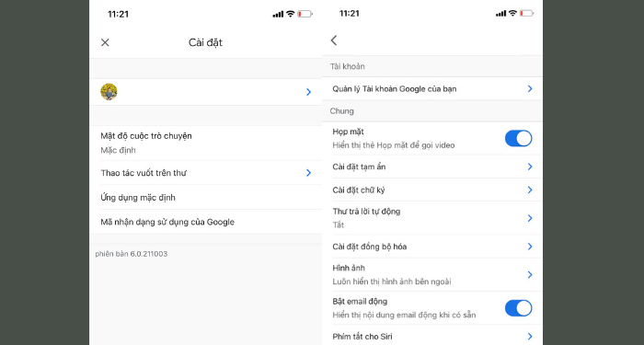Tap chevron beside Cài đặt chữ ký
644x345 pixels.
tap(530, 190)
